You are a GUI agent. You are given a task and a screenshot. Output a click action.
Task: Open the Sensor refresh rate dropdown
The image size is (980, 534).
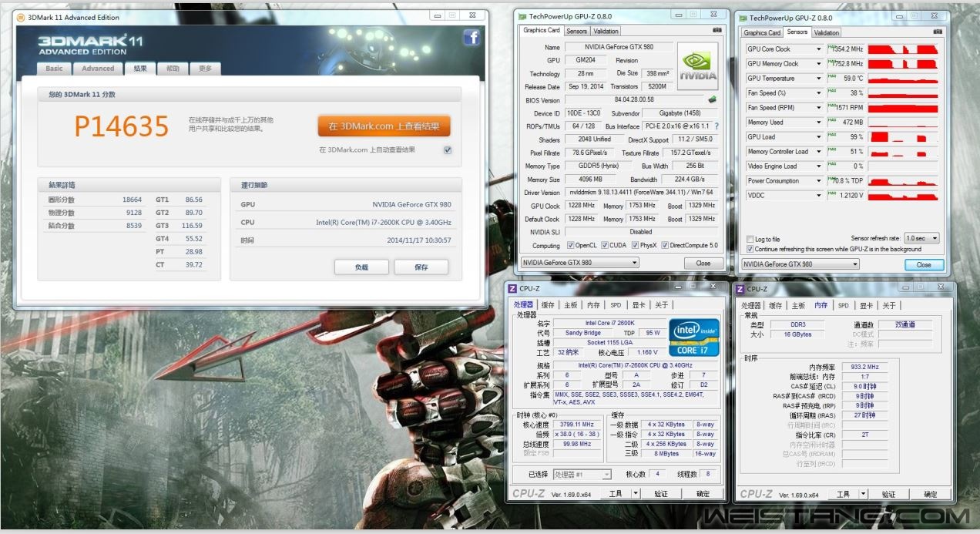[923, 239]
